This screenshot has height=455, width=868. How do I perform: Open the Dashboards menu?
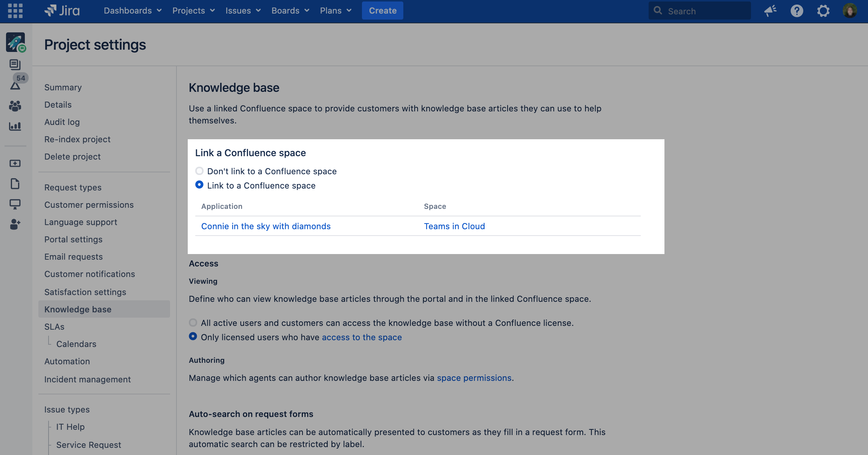(x=132, y=11)
